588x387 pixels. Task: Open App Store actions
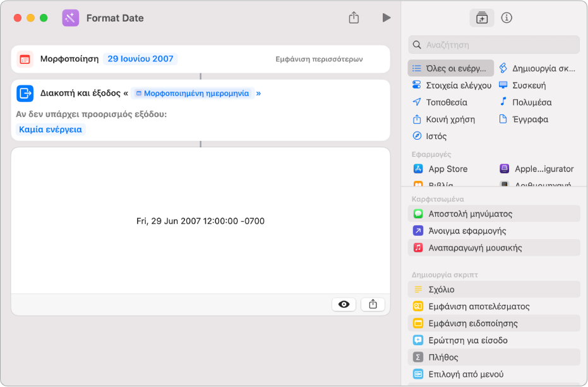click(x=440, y=169)
